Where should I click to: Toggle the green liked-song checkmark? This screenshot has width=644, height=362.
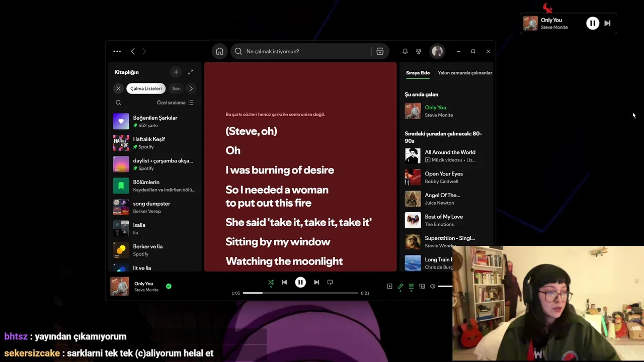coord(169,286)
